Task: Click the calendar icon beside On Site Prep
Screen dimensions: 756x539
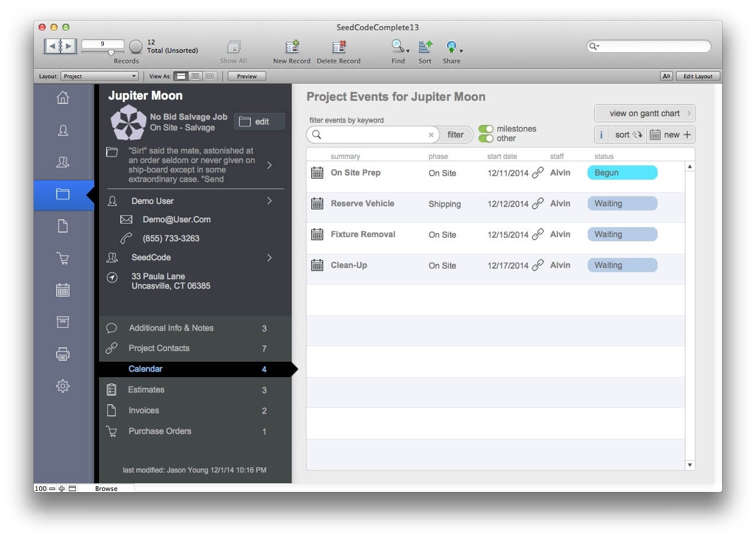Action: coord(317,173)
